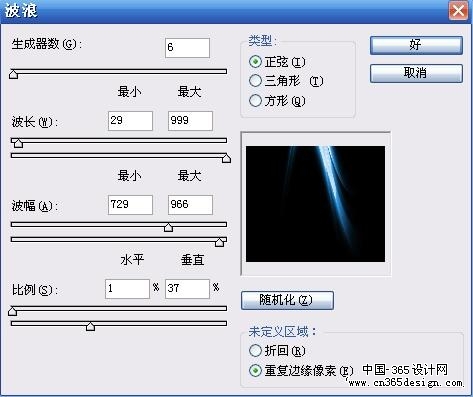Click the 好 OK button
Image resolution: width=473 pixels, height=397 pixels.
416,45
